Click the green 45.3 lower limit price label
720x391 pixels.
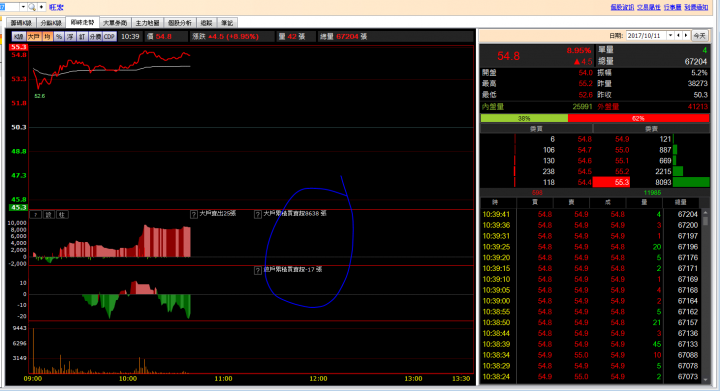(19, 207)
